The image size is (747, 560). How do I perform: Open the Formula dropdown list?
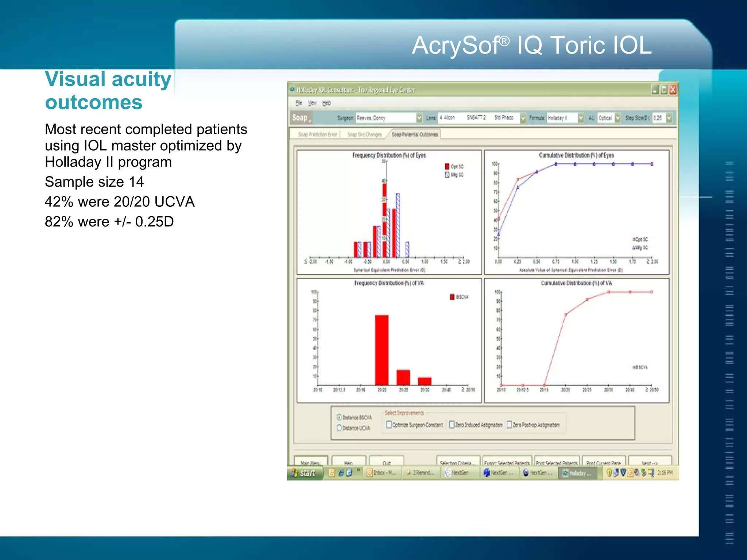click(x=581, y=118)
